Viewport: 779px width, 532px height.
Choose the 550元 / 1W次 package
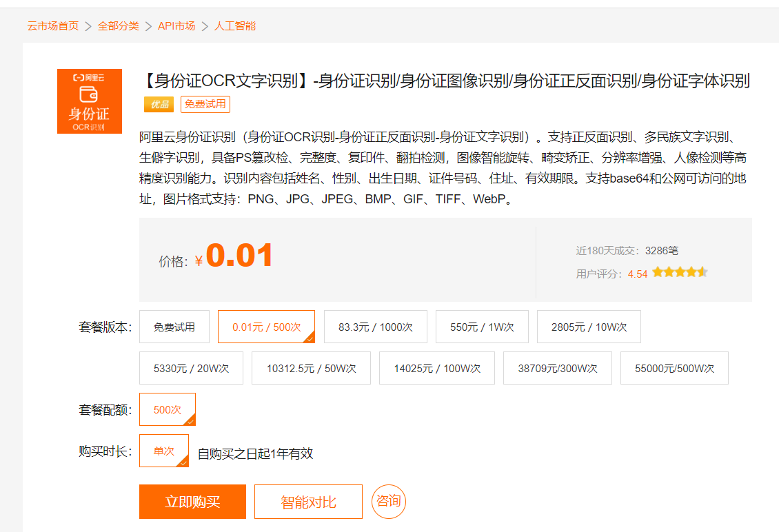pyautogui.click(x=482, y=327)
